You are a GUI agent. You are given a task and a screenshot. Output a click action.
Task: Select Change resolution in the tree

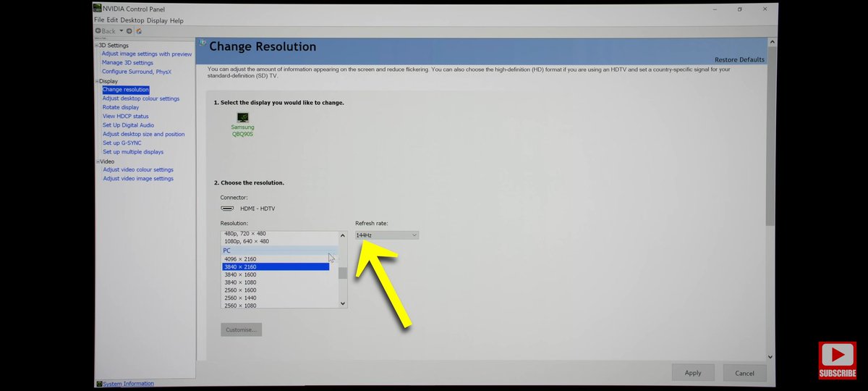[x=125, y=90]
